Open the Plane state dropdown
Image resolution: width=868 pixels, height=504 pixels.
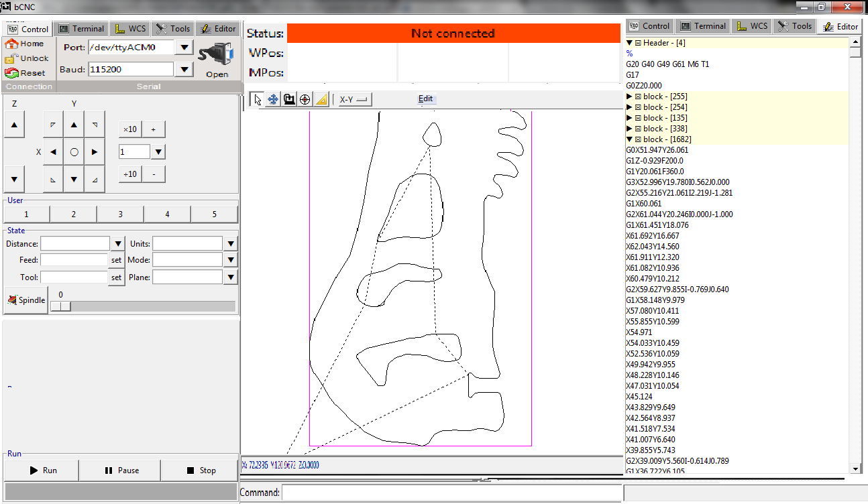tap(231, 277)
